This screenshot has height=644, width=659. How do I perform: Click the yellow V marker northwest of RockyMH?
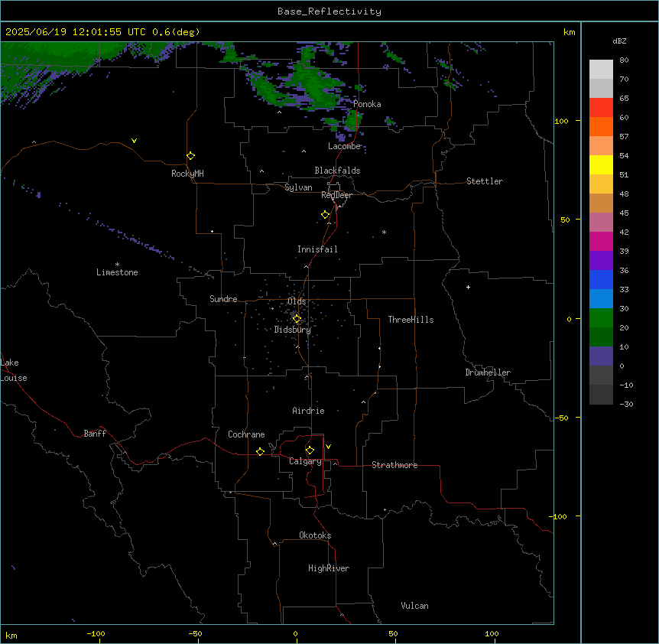coord(134,141)
